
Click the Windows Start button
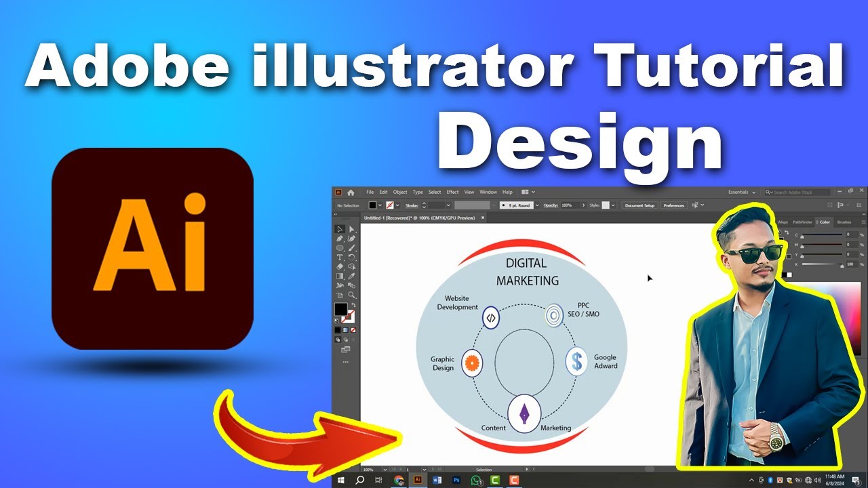tap(341, 480)
